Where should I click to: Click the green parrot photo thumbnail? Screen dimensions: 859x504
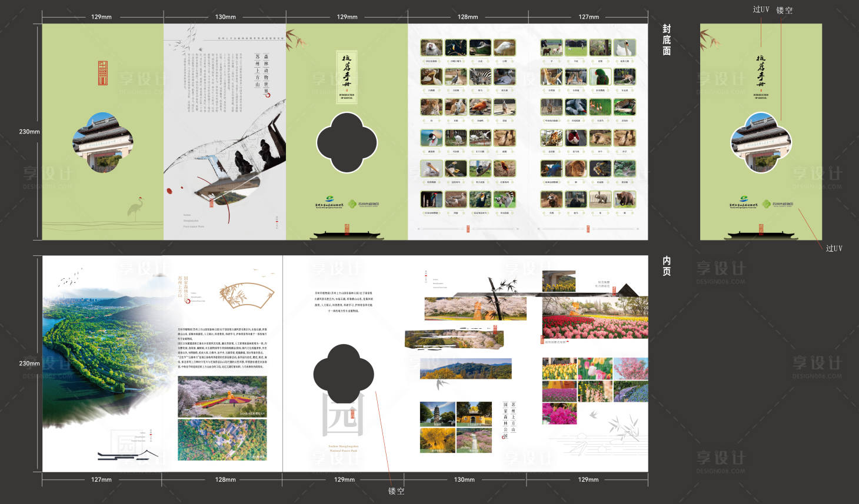tap(600, 77)
